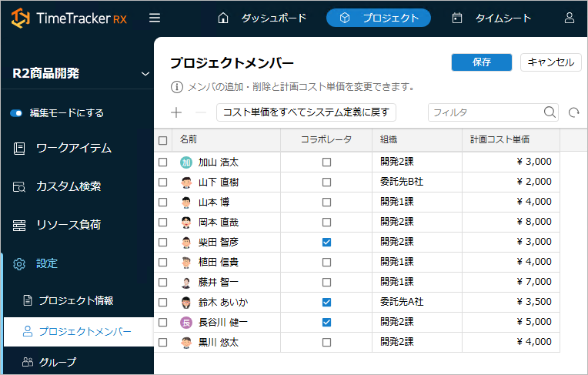This screenshot has width=588, height=375.
Task: Click the search magnifier icon in filter
Action: click(x=550, y=112)
